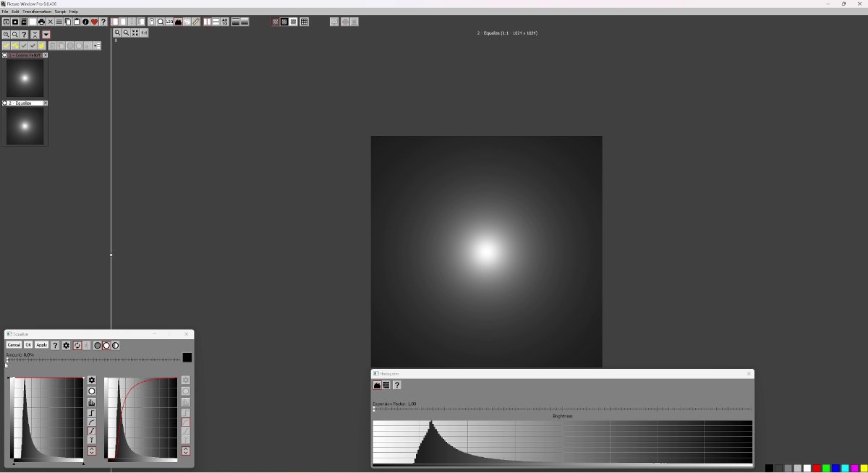Select the half-filled circle split preview mode
This screenshot has height=473, width=868.
(115, 346)
